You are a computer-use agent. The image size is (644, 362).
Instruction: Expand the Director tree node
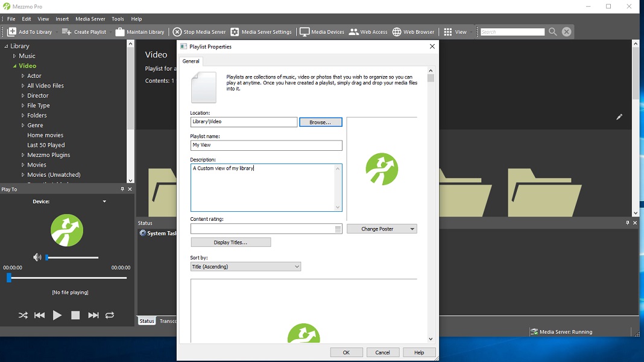point(23,95)
